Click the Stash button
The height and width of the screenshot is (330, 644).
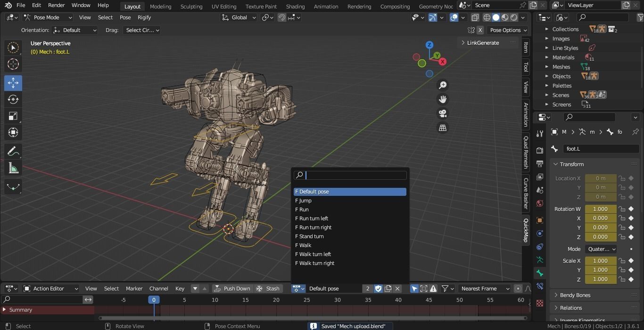pos(268,289)
